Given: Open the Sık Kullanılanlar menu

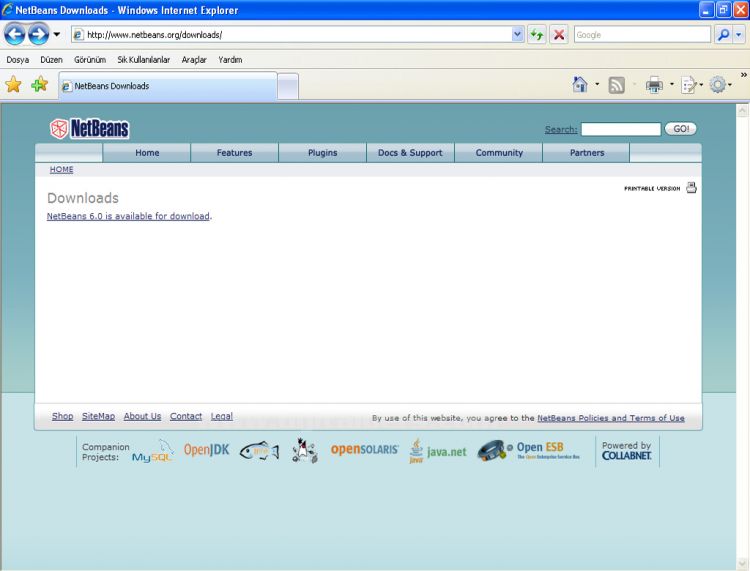Looking at the screenshot, I should (143, 60).
